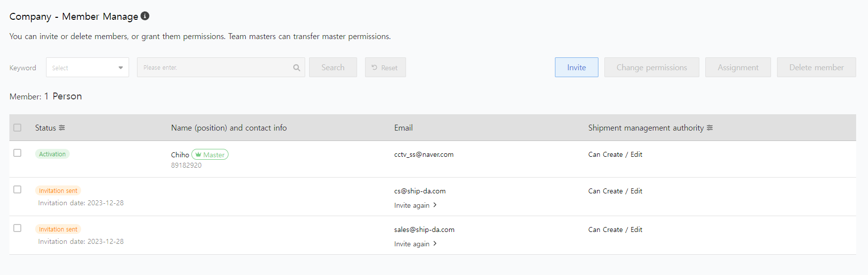Tick the sales@ship-da.com member checkbox

(17, 228)
